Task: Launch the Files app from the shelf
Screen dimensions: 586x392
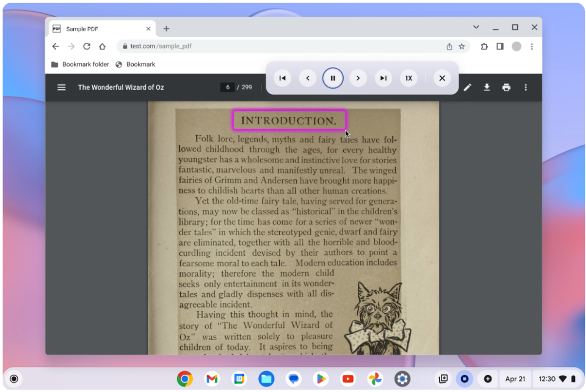Action: (266, 379)
